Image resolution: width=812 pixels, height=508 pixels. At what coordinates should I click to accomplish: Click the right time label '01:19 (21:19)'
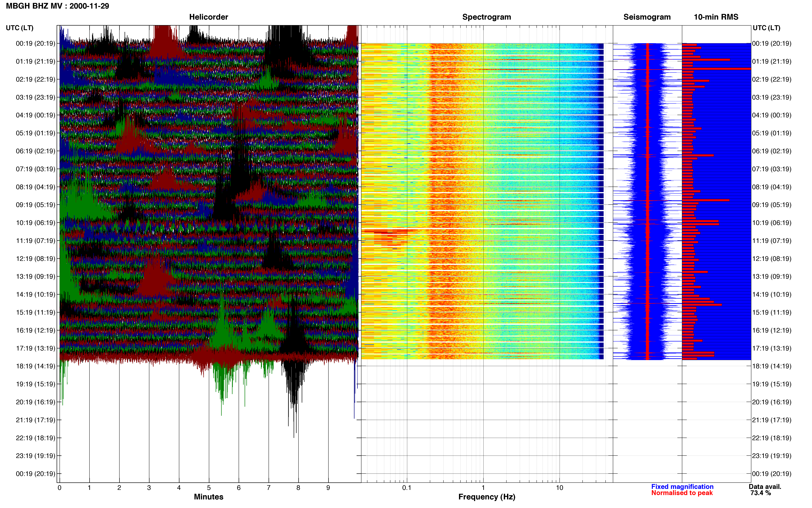point(772,61)
